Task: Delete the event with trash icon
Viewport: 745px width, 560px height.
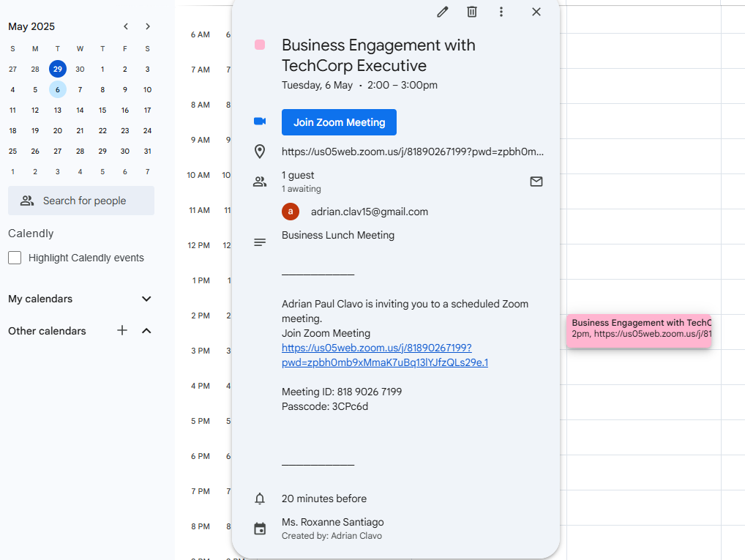Action: (x=472, y=12)
